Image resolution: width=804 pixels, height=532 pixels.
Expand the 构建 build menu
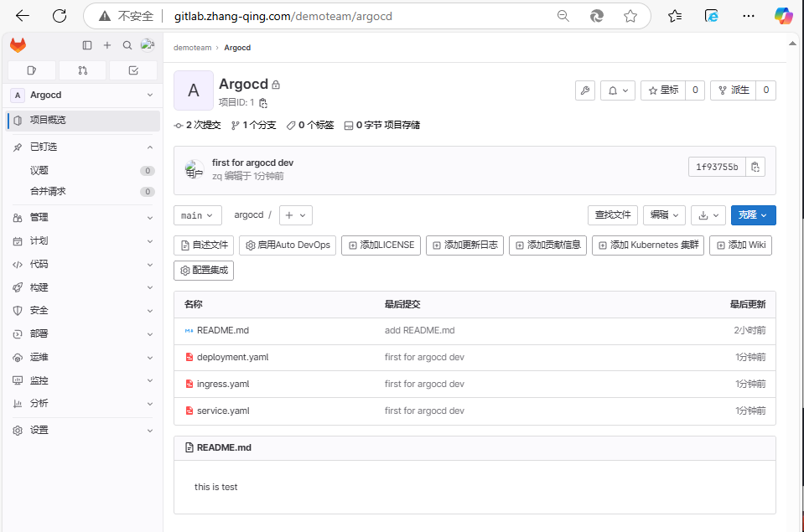83,287
